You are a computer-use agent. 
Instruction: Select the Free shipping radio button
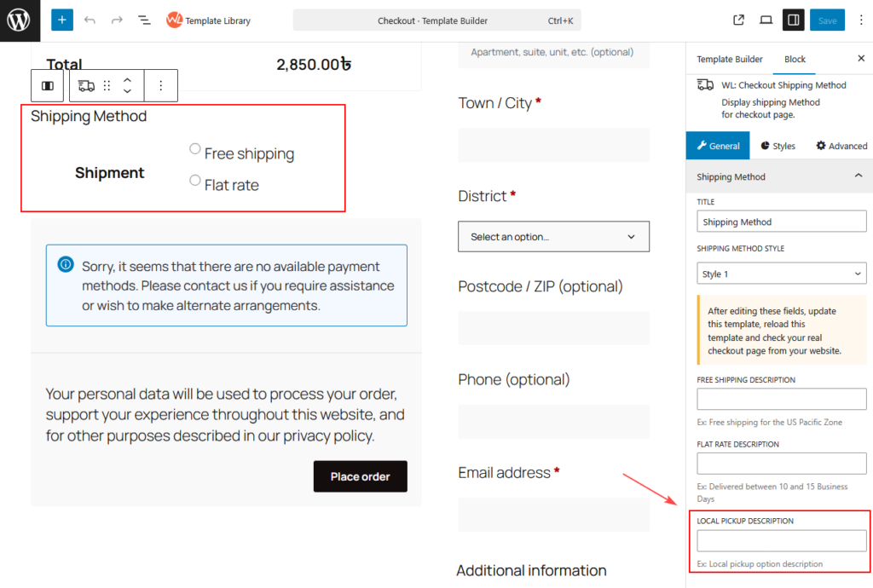195,149
